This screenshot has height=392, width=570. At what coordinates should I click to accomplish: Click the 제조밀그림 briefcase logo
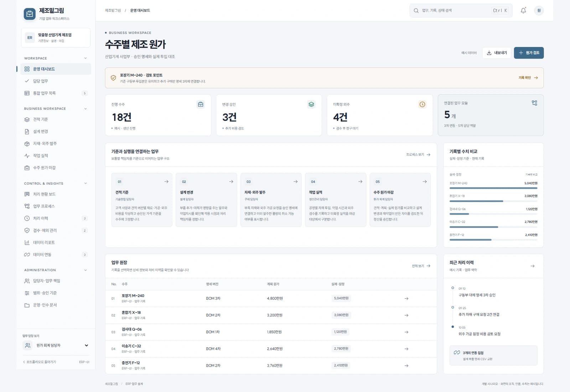click(30, 14)
